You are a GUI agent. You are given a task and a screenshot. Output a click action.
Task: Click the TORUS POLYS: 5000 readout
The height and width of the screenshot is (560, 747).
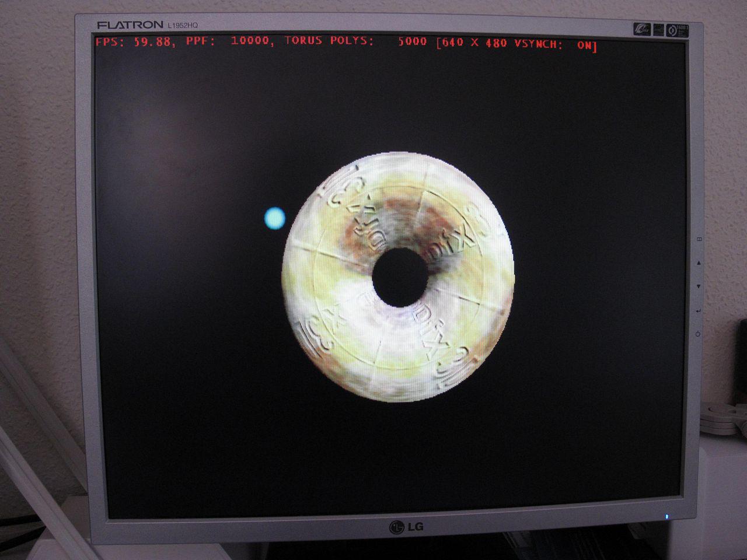coord(355,41)
